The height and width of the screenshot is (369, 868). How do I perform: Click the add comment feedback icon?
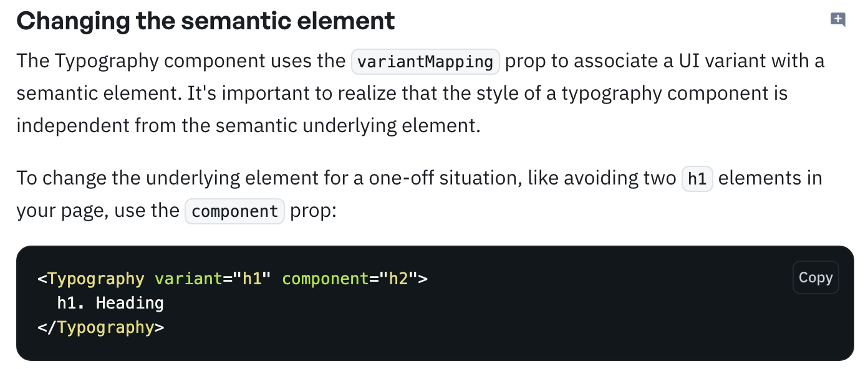[838, 20]
